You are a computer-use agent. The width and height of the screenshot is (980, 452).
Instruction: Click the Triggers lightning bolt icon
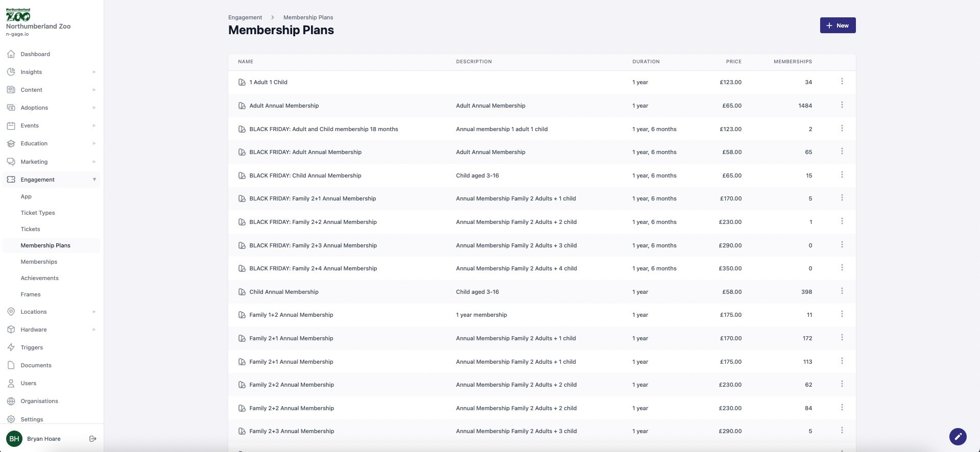(x=11, y=347)
